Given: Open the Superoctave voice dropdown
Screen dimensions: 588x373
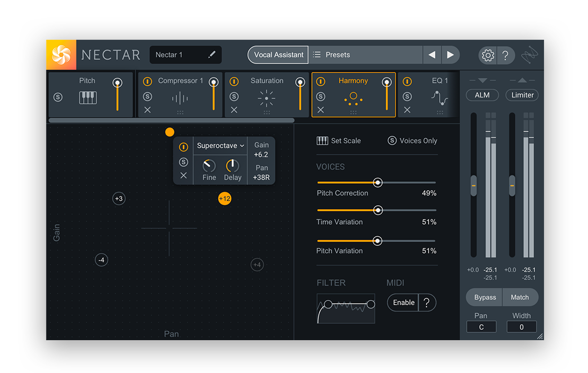Looking at the screenshot, I should tap(220, 146).
